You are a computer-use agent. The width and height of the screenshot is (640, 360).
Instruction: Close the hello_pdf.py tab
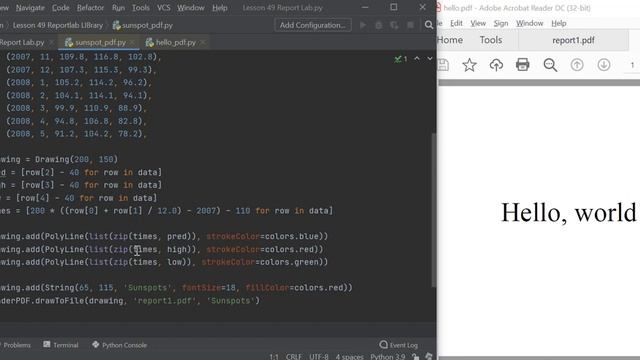pyautogui.click(x=203, y=42)
